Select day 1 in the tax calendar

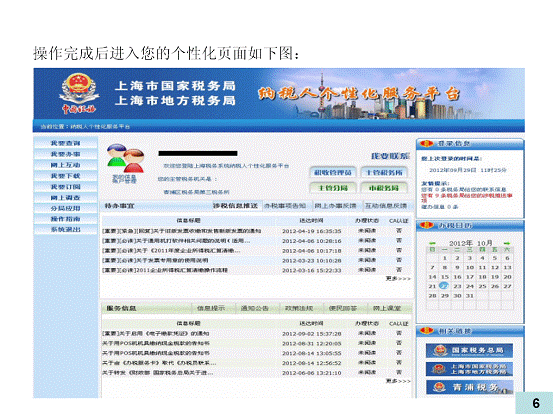(445, 258)
